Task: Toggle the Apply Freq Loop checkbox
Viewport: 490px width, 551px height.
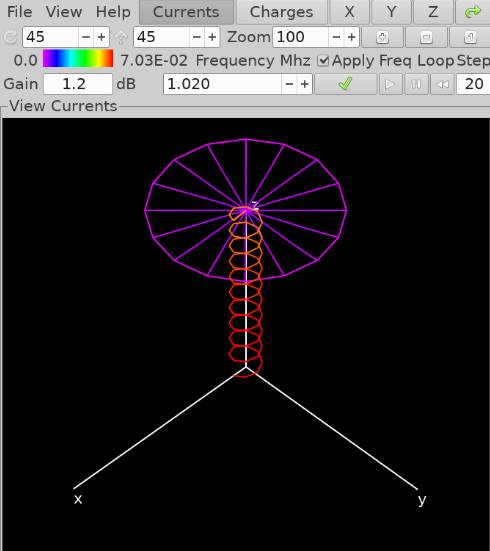Action: (x=323, y=61)
